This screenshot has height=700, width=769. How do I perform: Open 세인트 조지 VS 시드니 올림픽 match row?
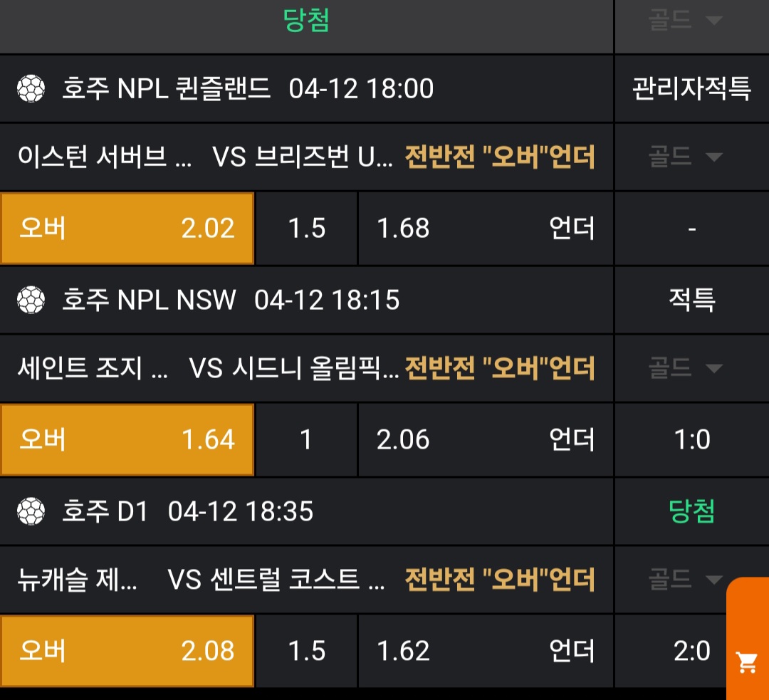[x=206, y=368]
